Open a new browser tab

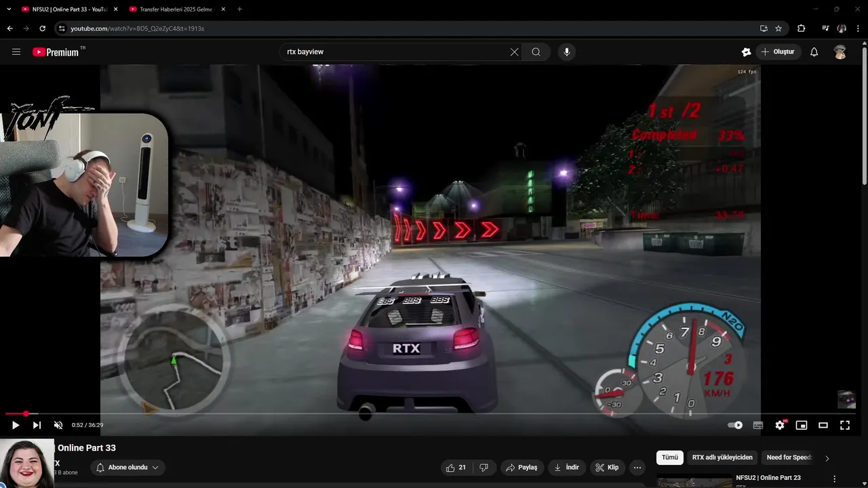[239, 9]
